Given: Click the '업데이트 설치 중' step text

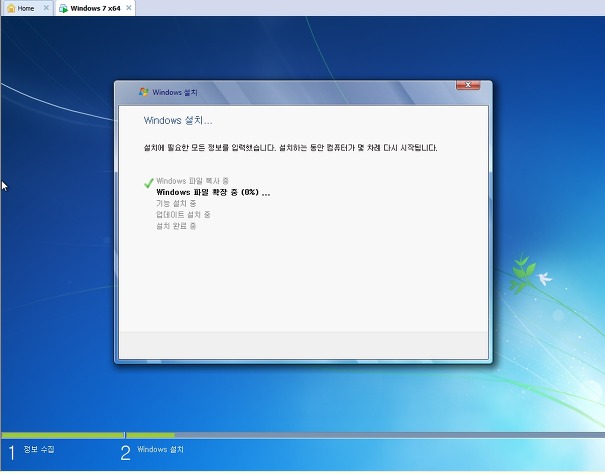Looking at the screenshot, I should click(x=183, y=215).
